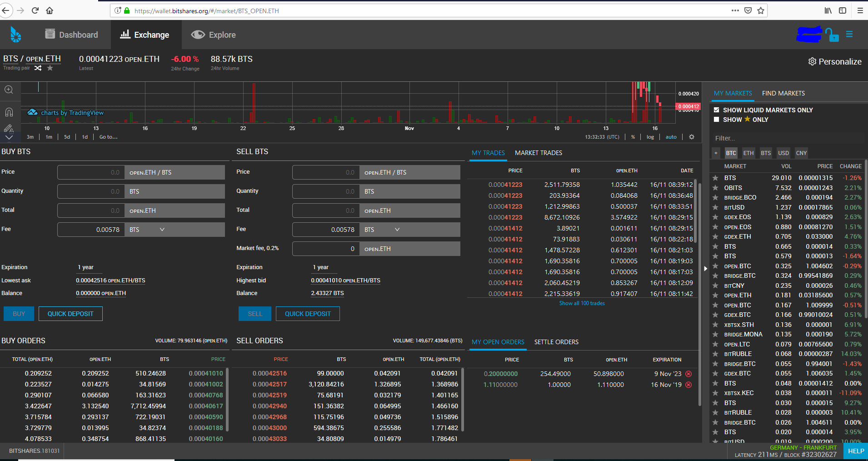Open the drawing pencil tool beside the chart
This screenshot has height=461, width=868.
8,129
